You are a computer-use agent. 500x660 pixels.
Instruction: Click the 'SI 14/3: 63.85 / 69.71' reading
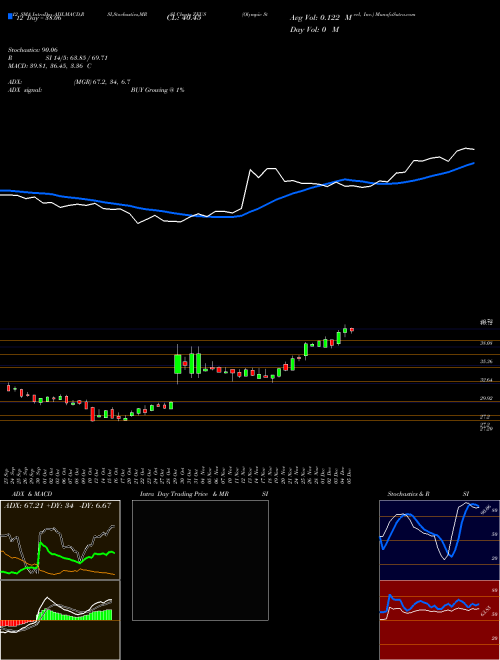77,58
